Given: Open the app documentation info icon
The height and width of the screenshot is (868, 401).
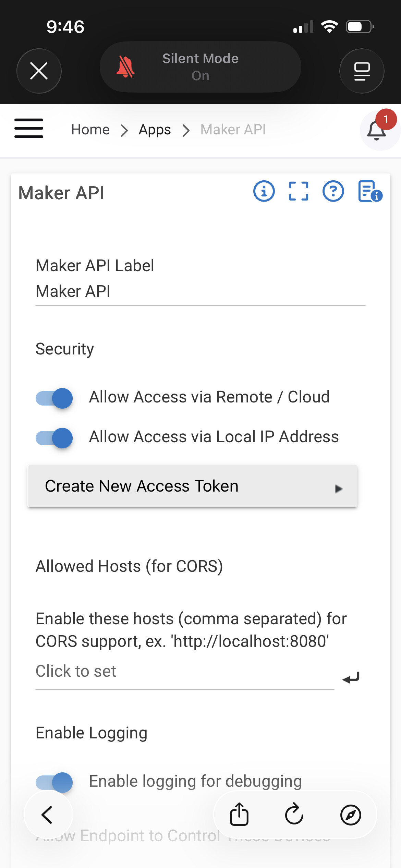Looking at the screenshot, I should pyautogui.click(x=369, y=191).
